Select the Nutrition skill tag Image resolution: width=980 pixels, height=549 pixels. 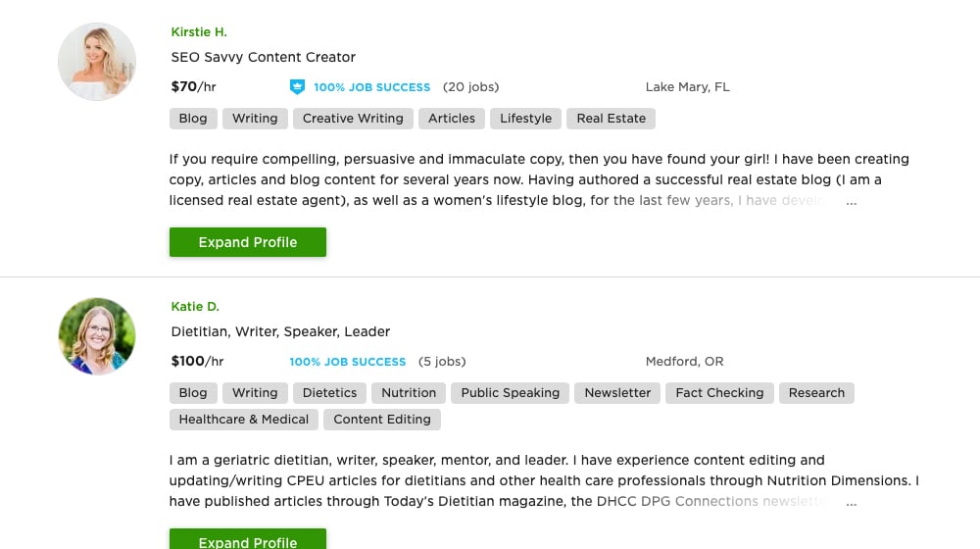point(409,393)
